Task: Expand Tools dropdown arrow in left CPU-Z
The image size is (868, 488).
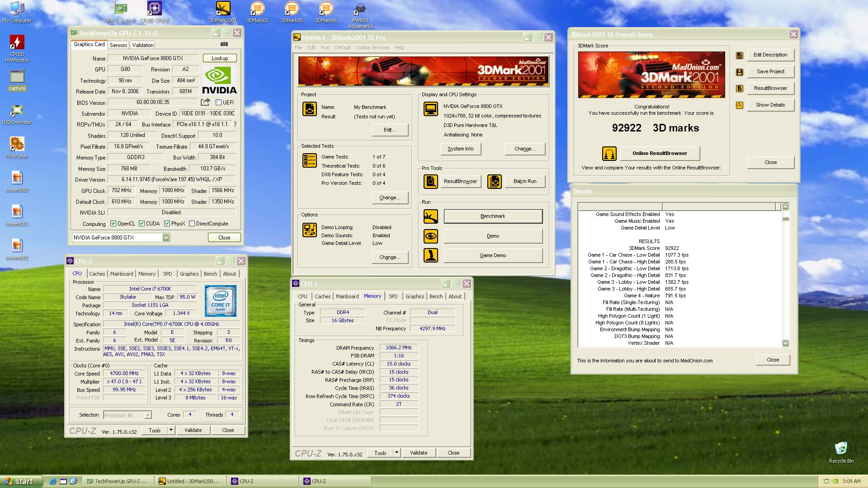Action: pyautogui.click(x=171, y=430)
